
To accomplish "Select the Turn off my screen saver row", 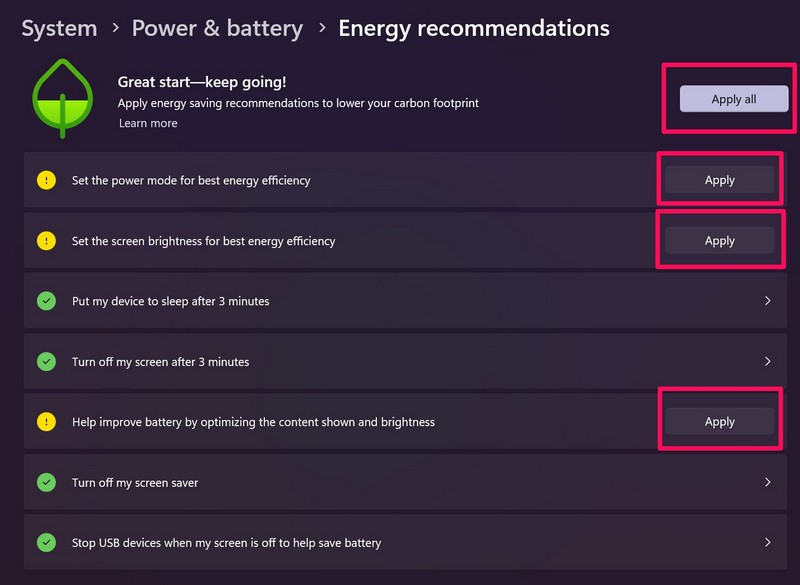I will [x=300, y=482].
